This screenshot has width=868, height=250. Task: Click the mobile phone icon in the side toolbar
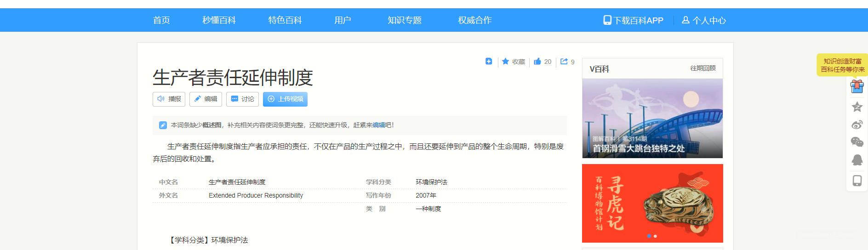pyautogui.click(x=857, y=181)
